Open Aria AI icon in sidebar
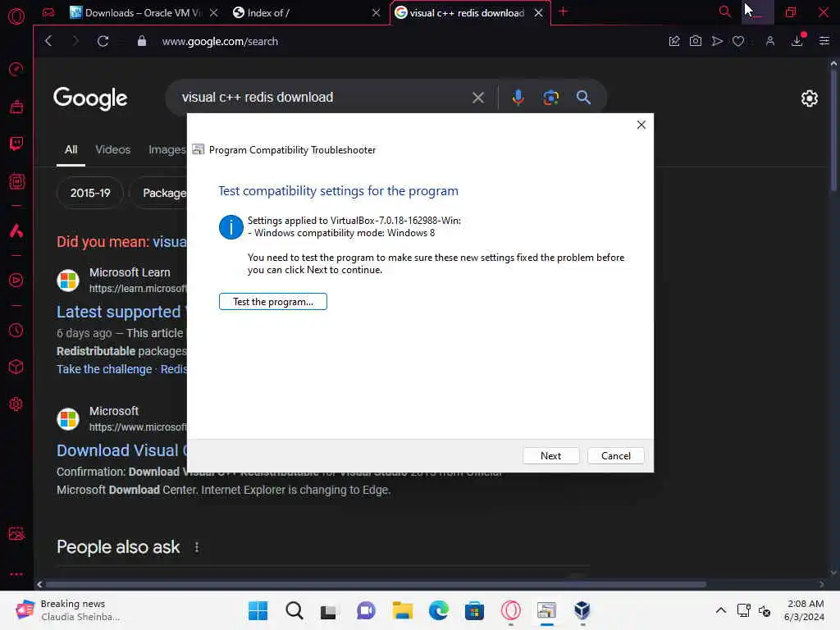Screen dimensions: 840x630 16,231
